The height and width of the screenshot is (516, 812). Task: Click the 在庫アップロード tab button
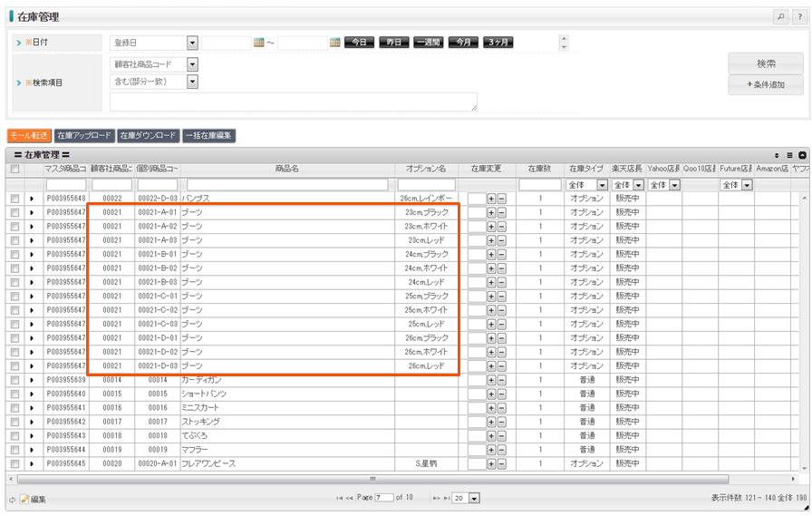coord(84,135)
